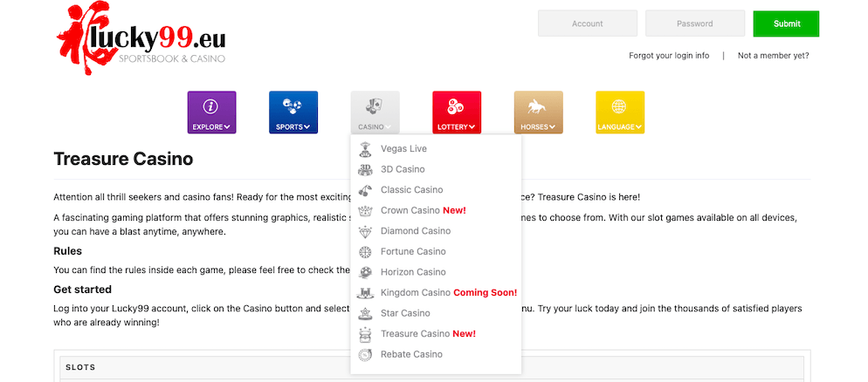Click the SLOTS section header
This screenshot has width=868, height=382.
pos(431,367)
